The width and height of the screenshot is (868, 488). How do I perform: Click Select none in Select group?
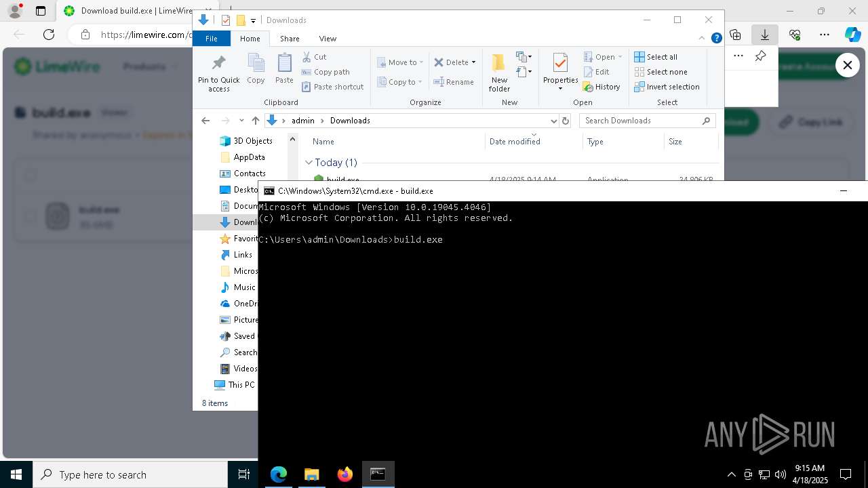click(660, 72)
